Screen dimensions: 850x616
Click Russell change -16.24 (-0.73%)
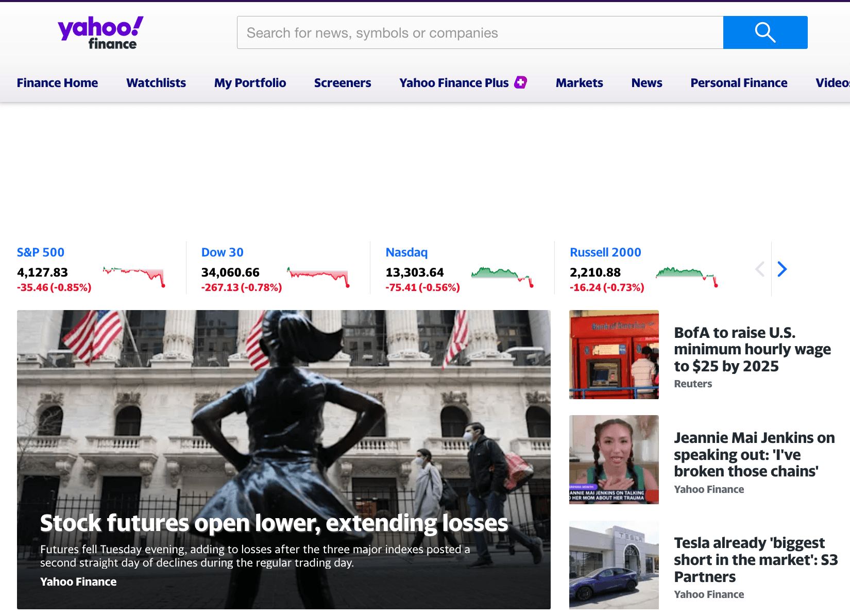coord(607,287)
